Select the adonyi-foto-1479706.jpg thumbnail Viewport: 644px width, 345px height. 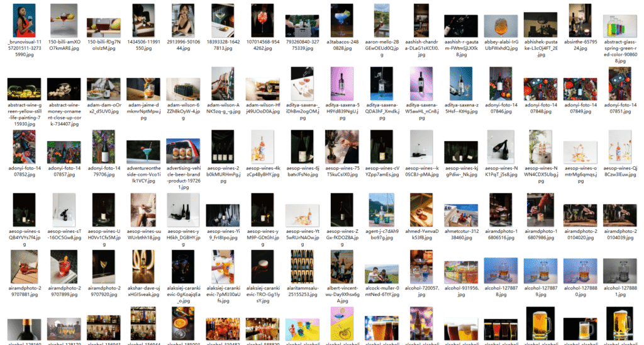tap(104, 147)
